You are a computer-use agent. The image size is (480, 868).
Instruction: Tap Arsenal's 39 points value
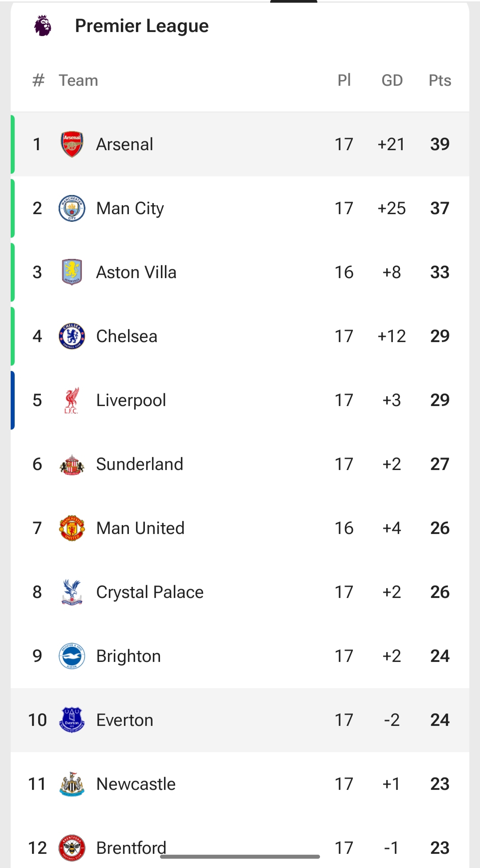[x=440, y=144]
